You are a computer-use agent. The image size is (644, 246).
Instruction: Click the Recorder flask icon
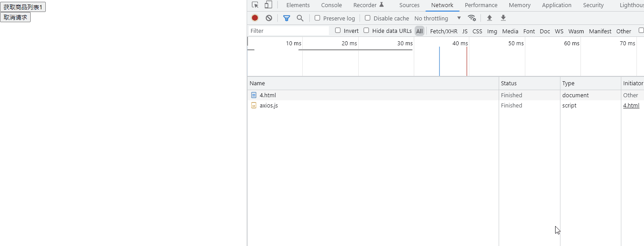coord(381,5)
